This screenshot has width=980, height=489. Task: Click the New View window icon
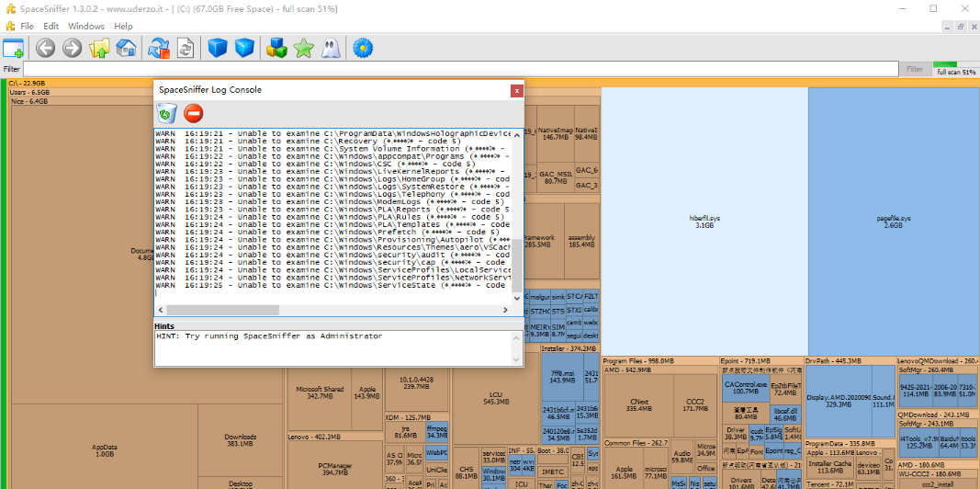tap(13, 48)
